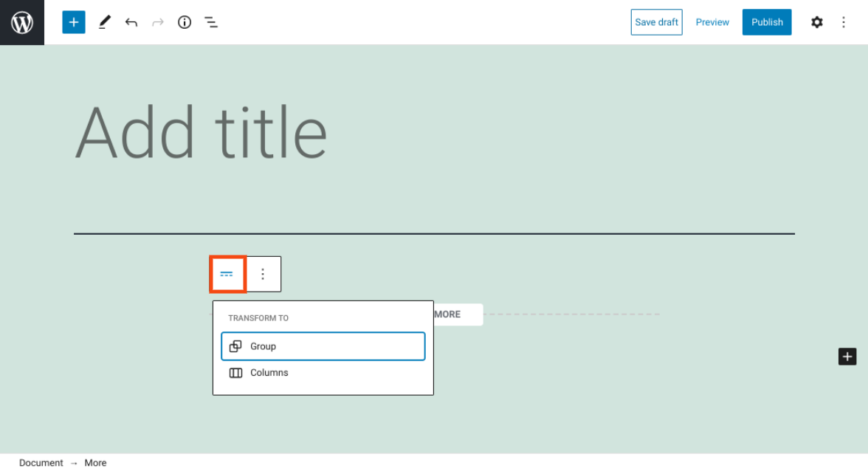Click the Redo arrow
This screenshot has height=471, width=868.
[x=157, y=22]
